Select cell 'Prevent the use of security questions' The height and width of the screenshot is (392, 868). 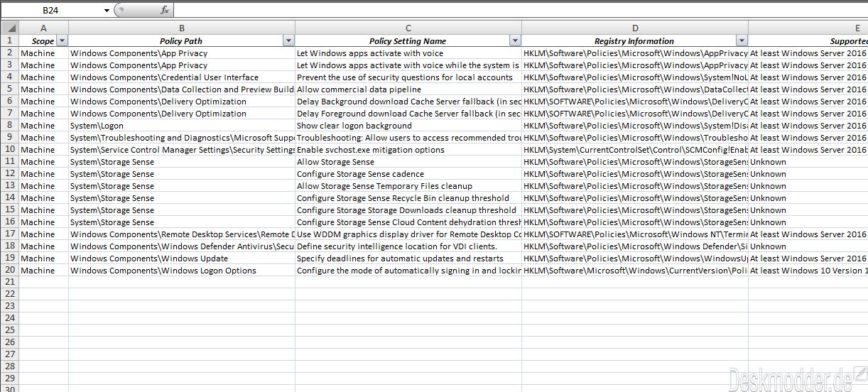[x=408, y=77]
